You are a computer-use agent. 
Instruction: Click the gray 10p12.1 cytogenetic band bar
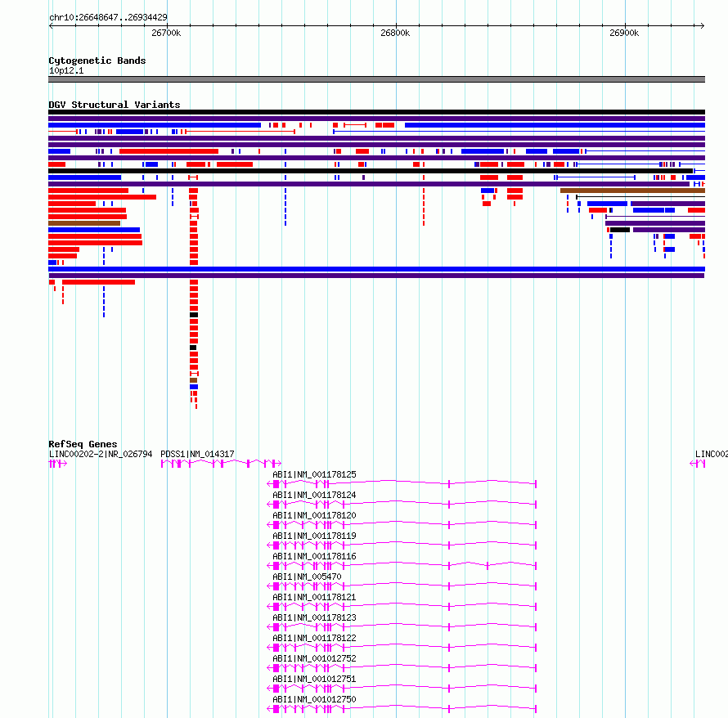pyautogui.click(x=376, y=79)
